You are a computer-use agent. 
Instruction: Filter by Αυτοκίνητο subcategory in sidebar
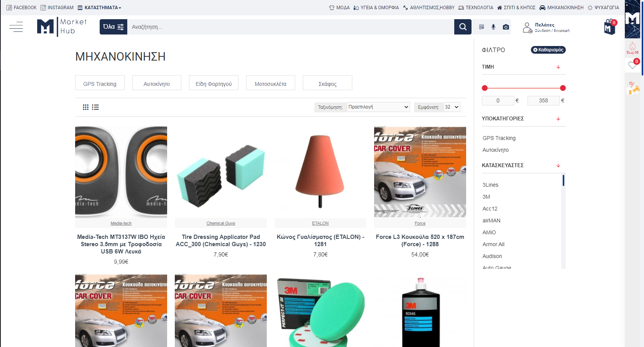496,150
